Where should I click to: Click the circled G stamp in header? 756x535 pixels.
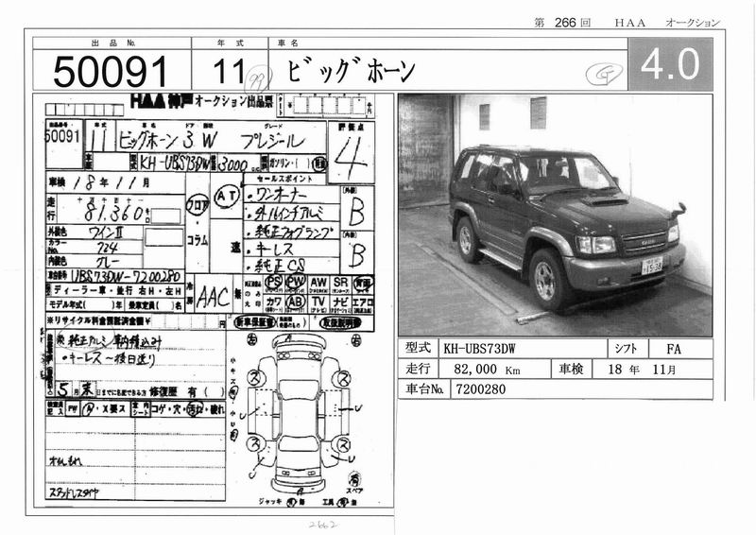[x=597, y=72]
